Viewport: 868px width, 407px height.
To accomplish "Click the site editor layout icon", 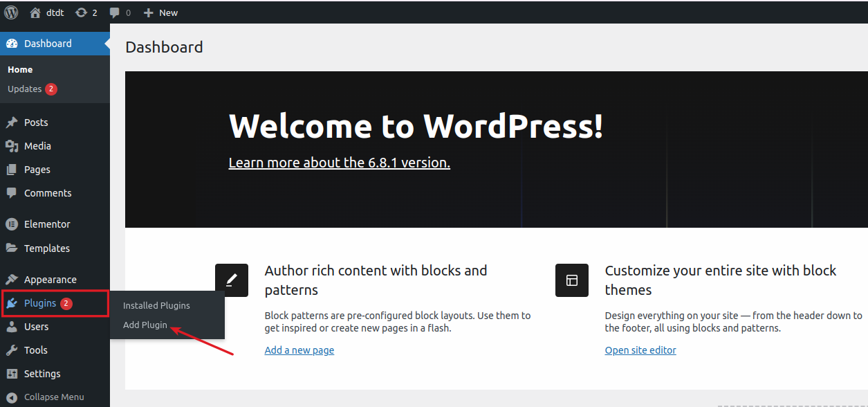I will click(x=572, y=280).
